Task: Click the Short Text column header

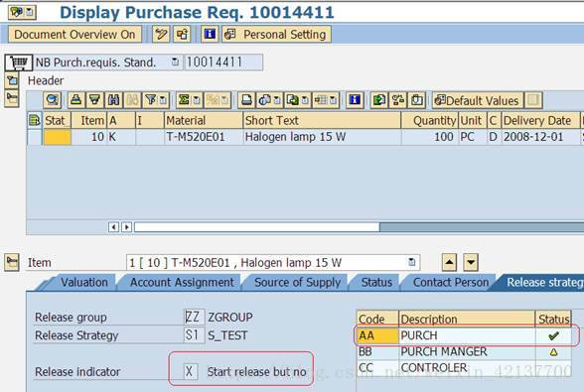Action: coord(322,120)
